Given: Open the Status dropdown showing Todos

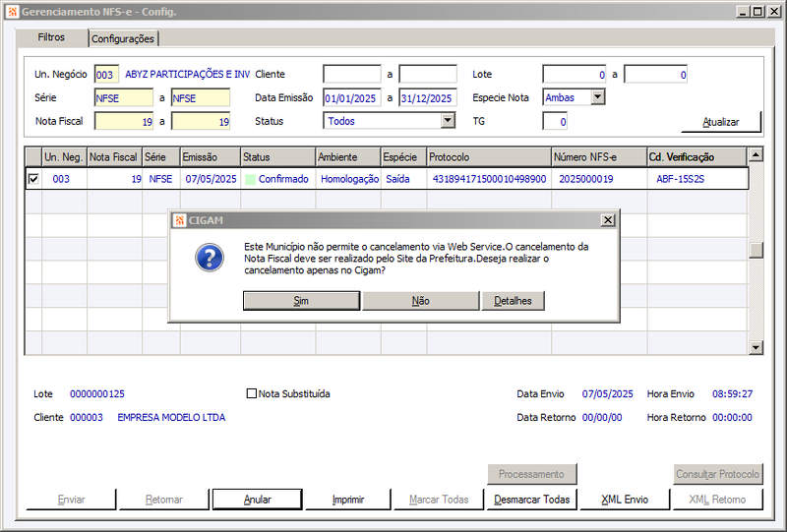Looking at the screenshot, I should click(x=448, y=120).
